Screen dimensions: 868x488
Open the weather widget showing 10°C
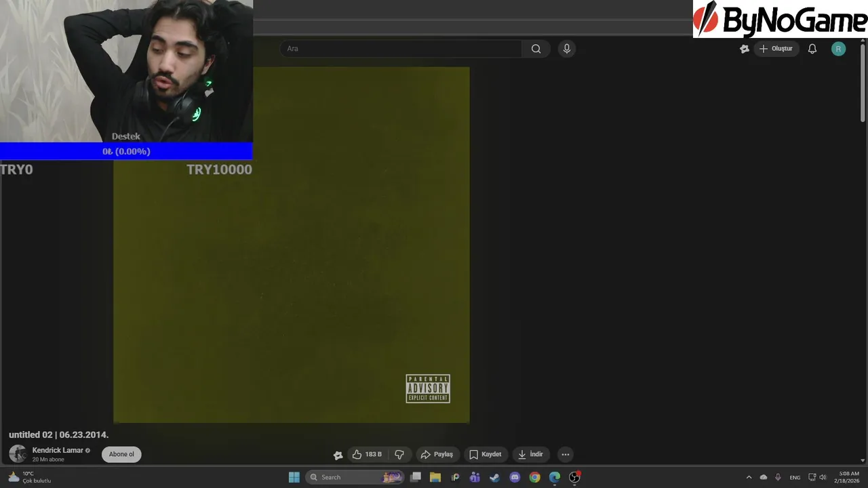click(30, 477)
